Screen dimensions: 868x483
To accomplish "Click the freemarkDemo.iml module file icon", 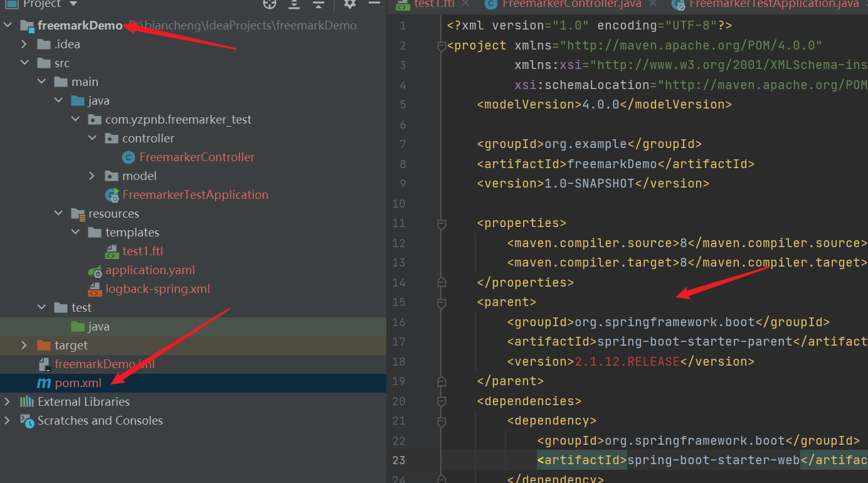I will pyautogui.click(x=45, y=364).
